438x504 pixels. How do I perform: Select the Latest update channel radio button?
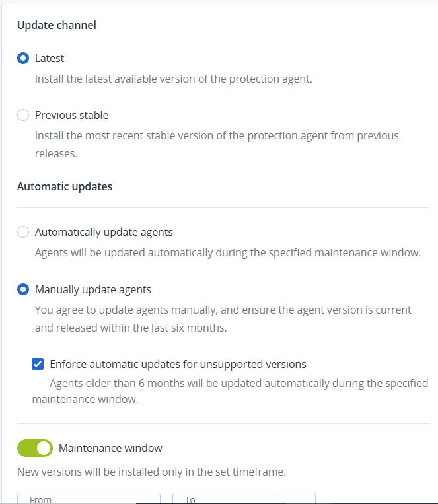coord(23,58)
